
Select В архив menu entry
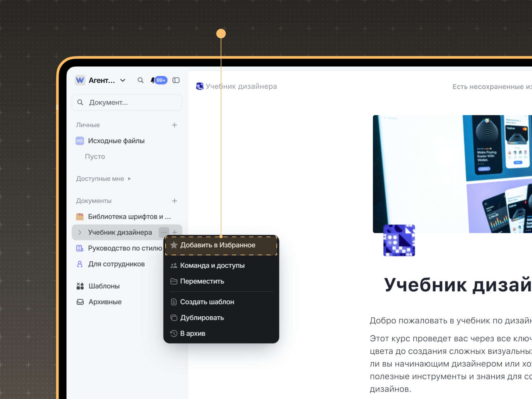coord(193,334)
